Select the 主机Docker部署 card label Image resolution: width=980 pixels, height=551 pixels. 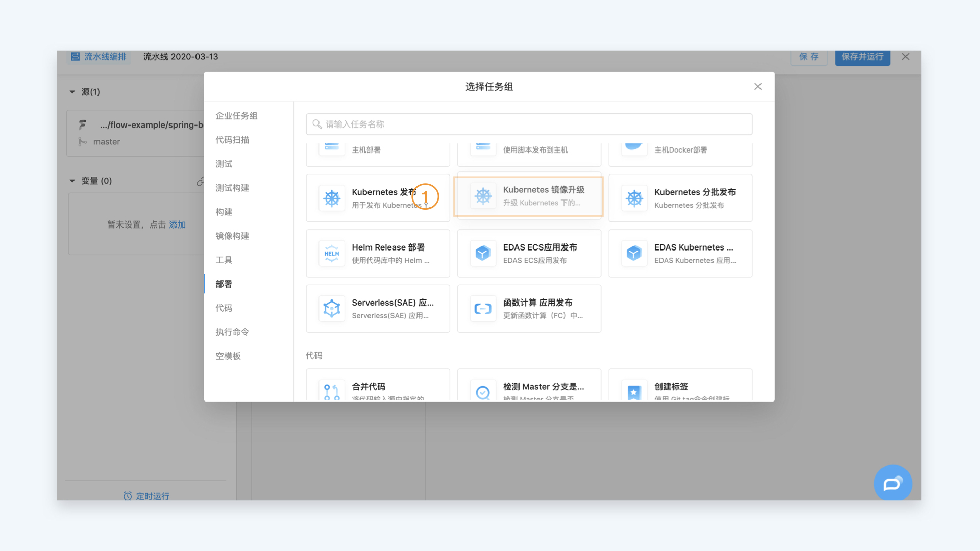681,150
